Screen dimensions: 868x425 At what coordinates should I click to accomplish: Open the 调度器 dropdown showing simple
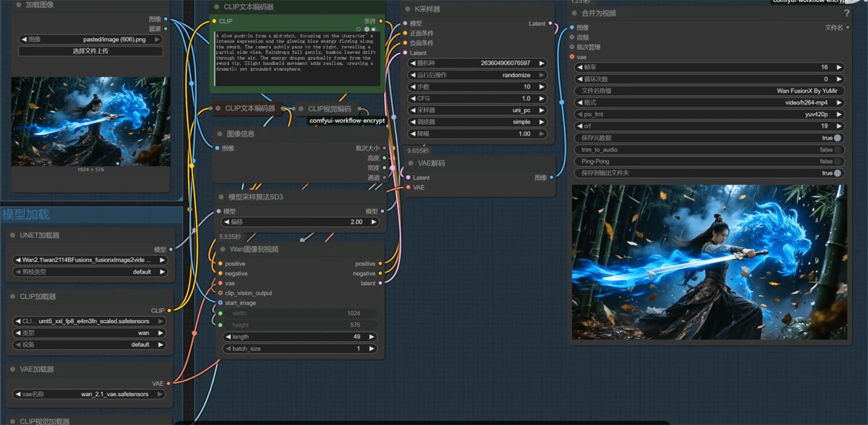coord(477,122)
